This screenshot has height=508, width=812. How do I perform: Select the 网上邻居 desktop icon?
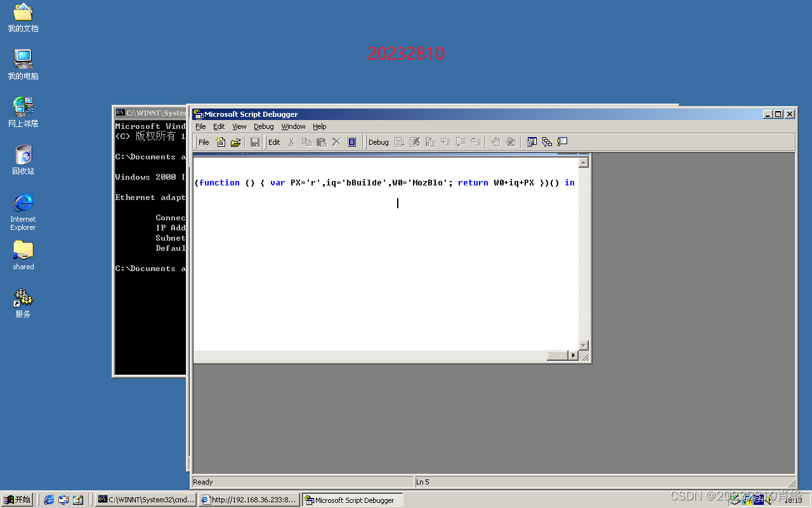tap(23, 112)
